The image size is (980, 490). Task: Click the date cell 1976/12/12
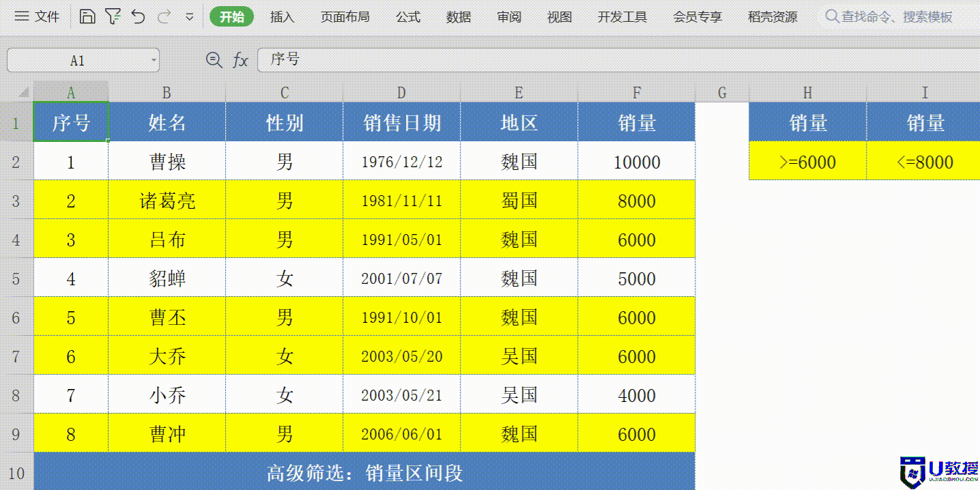pyautogui.click(x=402, y=162)
